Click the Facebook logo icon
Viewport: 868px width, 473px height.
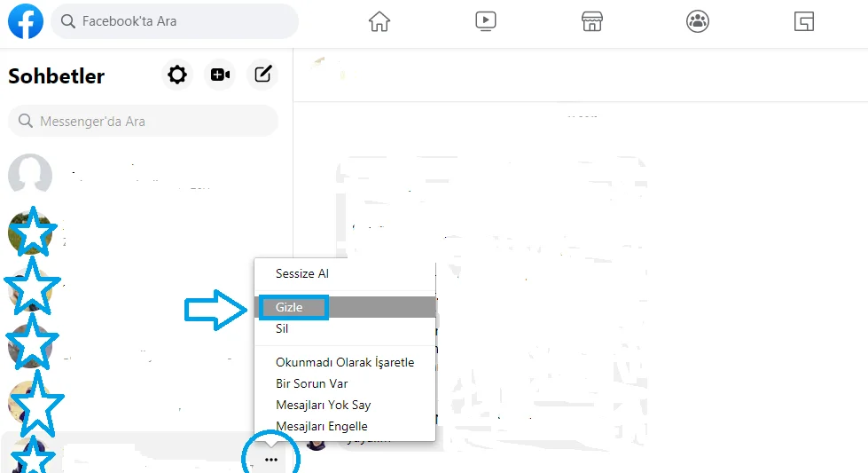(x=26, y=21)
